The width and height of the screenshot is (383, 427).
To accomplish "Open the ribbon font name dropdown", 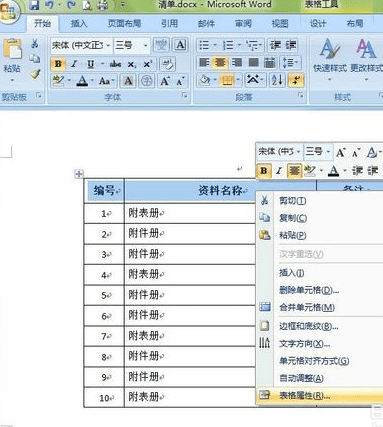I will tap(108, 45).
